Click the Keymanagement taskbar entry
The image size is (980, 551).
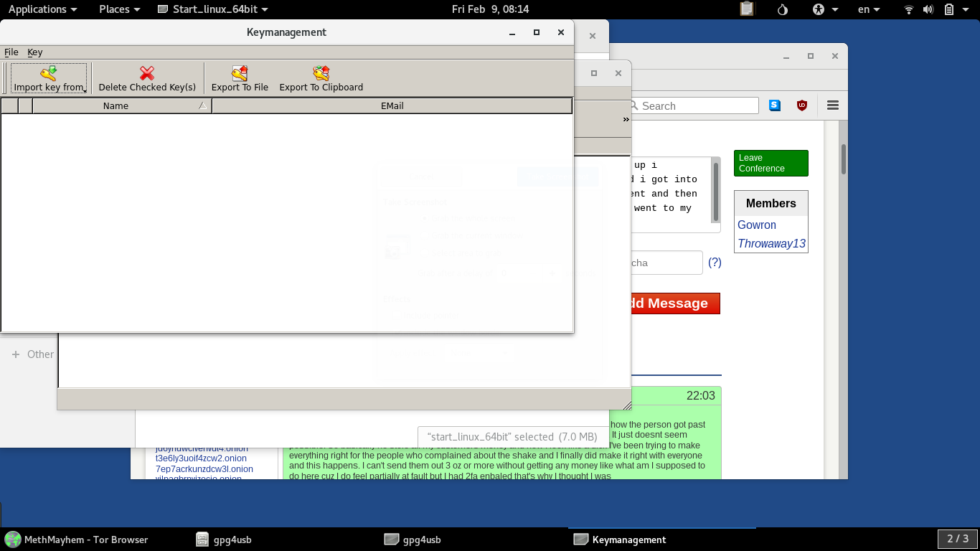(x=621, y=540)
